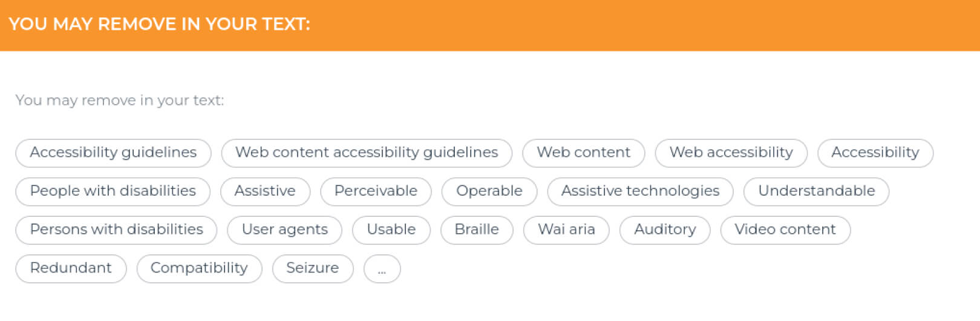Screen dimensions: 980x321
Task: Click the "Braille" keyword pill
Action: [477, 230]
